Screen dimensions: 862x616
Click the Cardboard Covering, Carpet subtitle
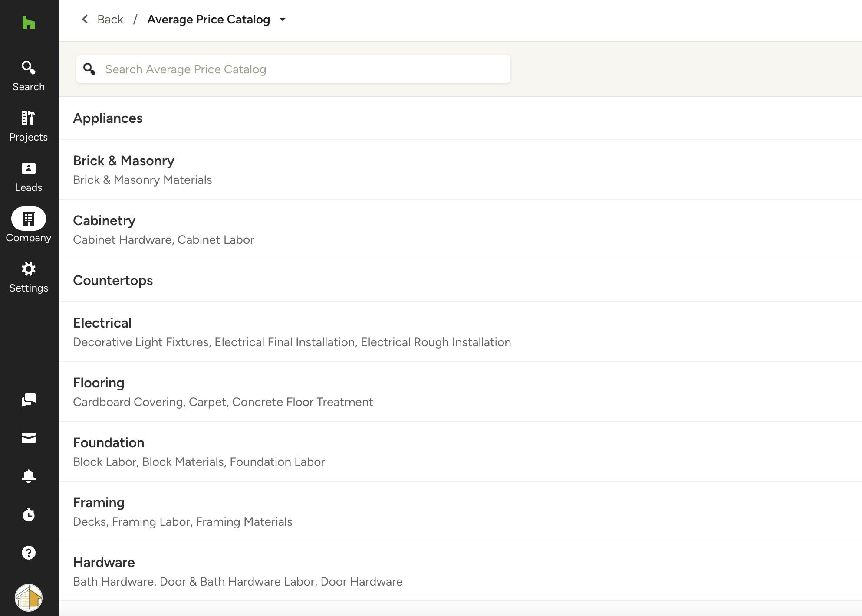pyautogui.click(x=223, y=402)
